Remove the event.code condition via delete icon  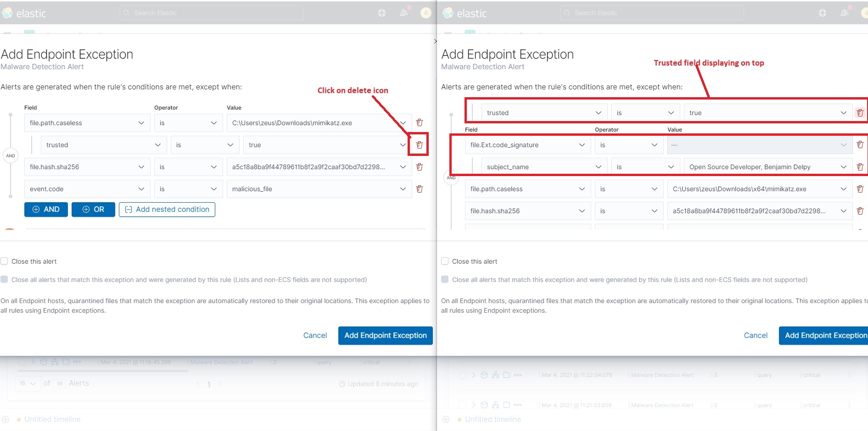coord(419,188)
